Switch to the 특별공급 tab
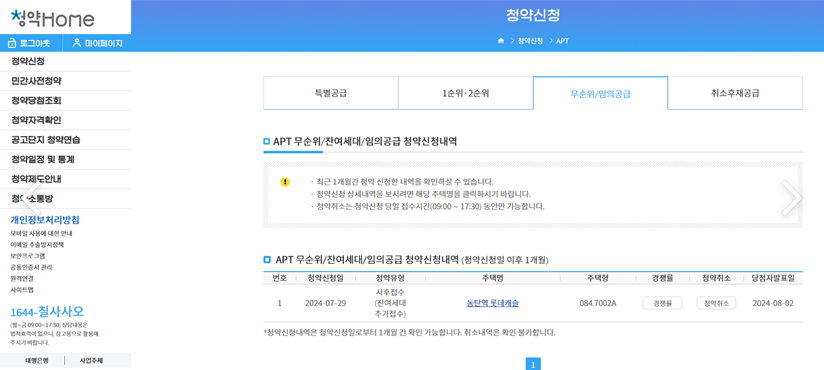824x370 pixels. pos(331,94)
